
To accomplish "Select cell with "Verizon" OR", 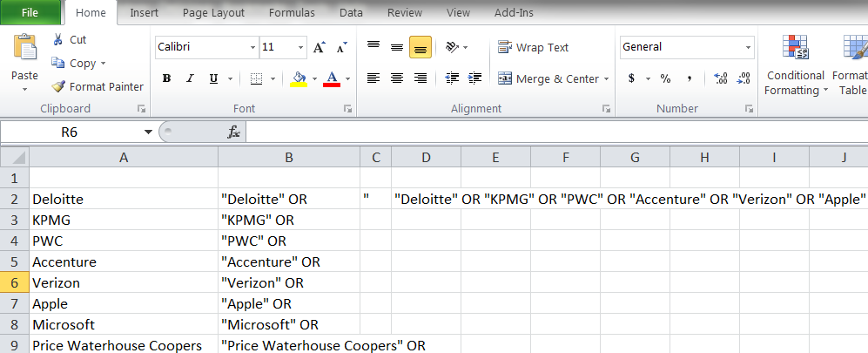I will pyautogui.click(x=289, y=282).
